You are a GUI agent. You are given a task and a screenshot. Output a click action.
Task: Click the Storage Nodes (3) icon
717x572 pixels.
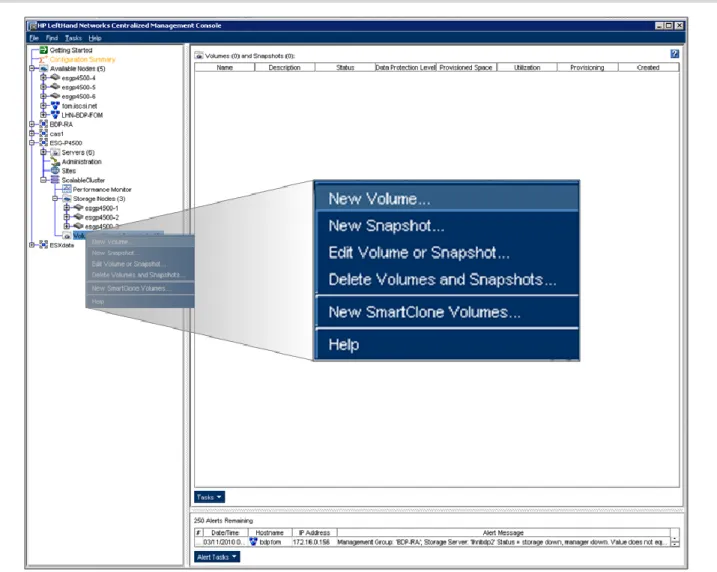(66, 198)
